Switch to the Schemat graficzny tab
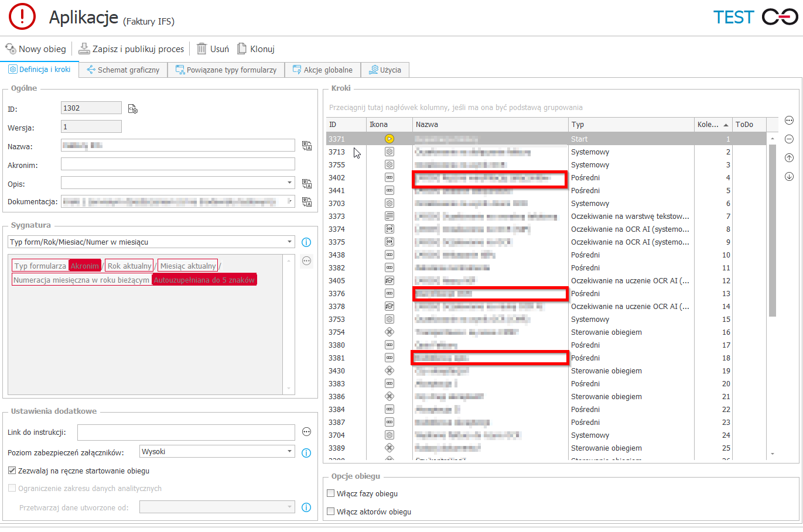This screenshot has width=803, height=532. point(123,70)
